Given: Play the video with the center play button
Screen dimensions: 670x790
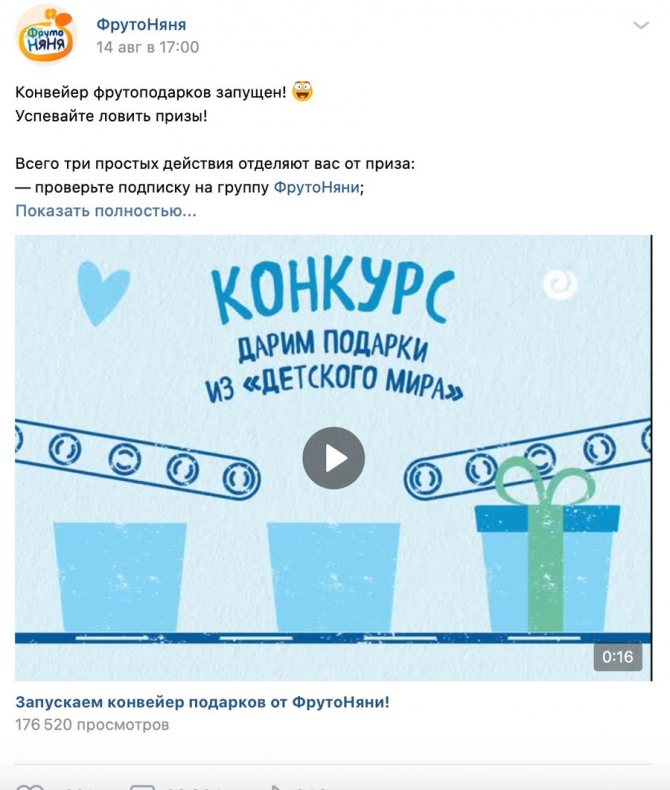Looking at the screenshot, I should 333,458.
